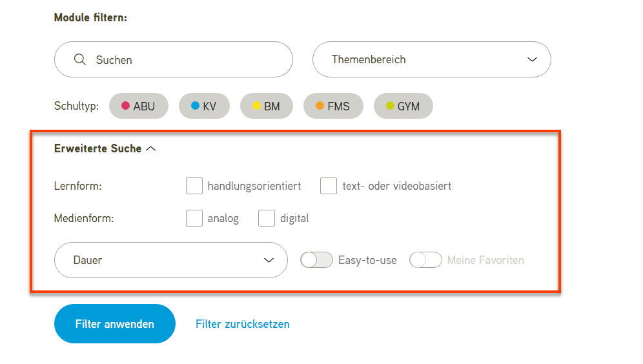Viewport: 643px width, 364px height.
Task: Toggle the Meine Favoriten switch
Action: coord(425,260)
